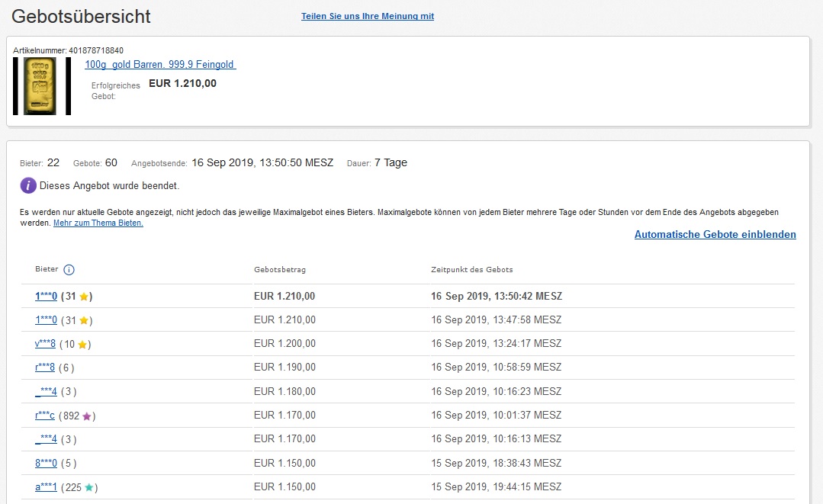Click purple star next to bidder r***c
This screenshot has height=504, width=823.
(x=87, y=416)
